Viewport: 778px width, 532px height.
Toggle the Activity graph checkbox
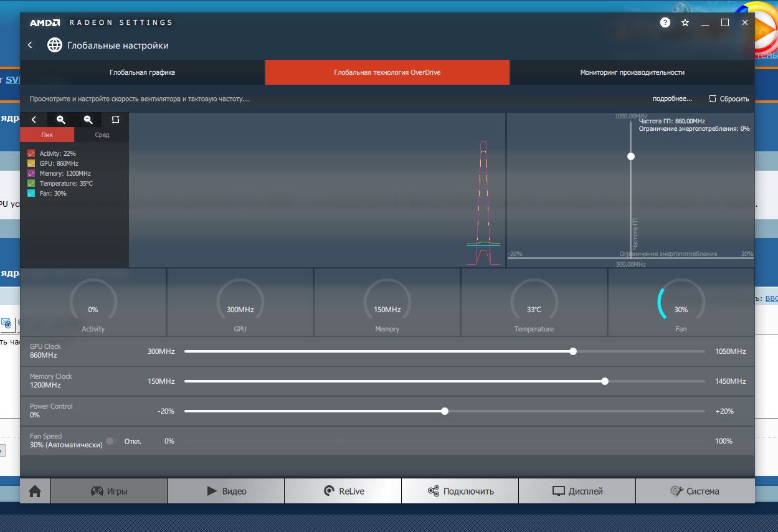31,153
